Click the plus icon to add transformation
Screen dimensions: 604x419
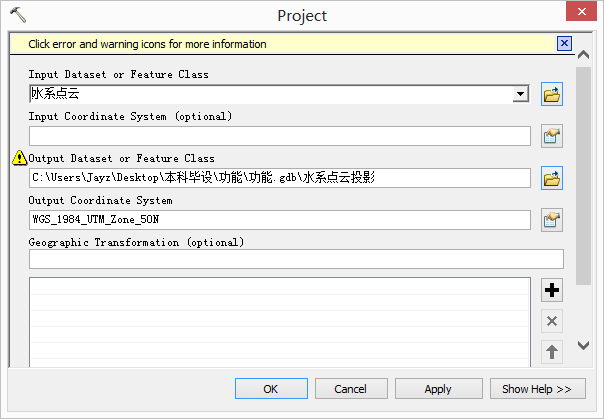[552, 291]
